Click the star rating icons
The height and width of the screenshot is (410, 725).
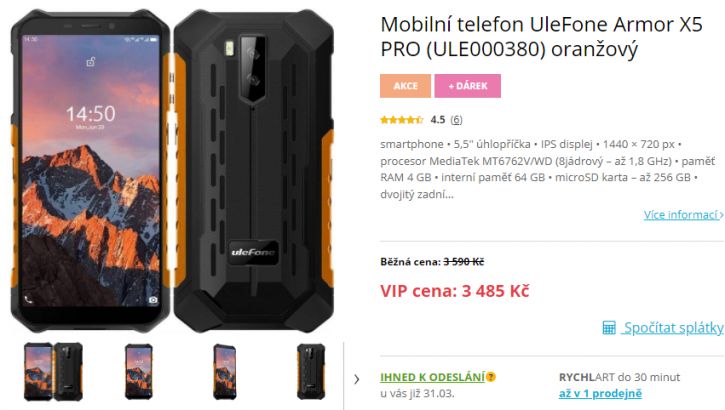401,120
